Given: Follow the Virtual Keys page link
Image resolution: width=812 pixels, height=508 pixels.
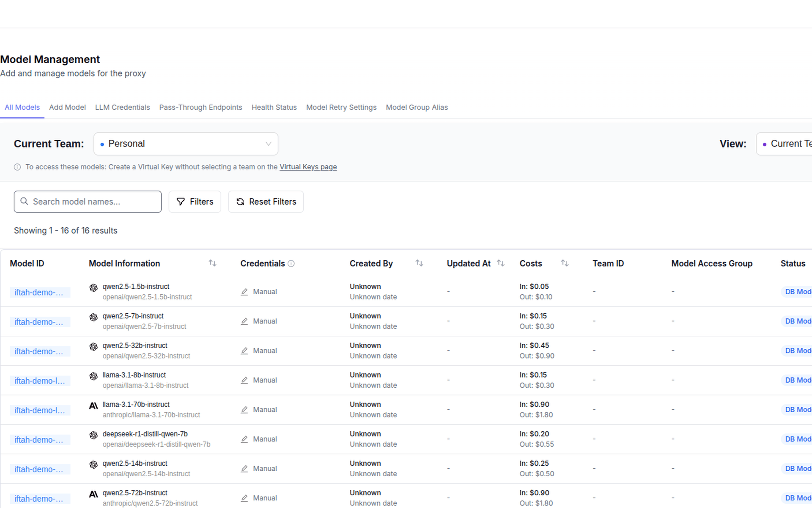Looking at the screenshot, I should pyautogui.click(x=308, y=167).
